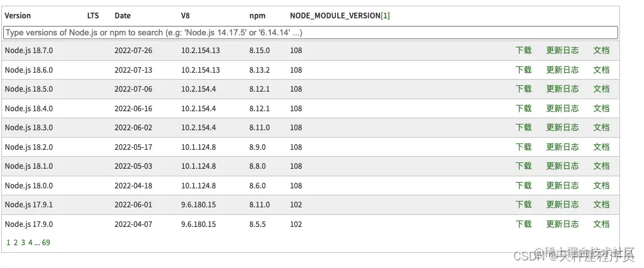The image size is (644, 268).
Task: Click the npm version 8.9.0
Action: coord(258,147)
